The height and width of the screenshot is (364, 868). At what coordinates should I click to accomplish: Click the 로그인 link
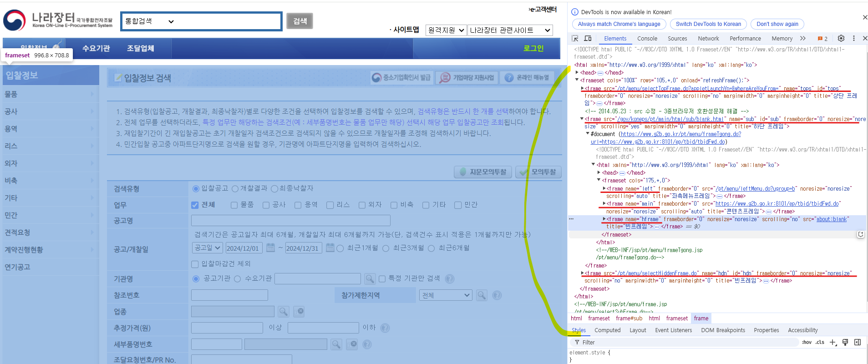tap(533, 48)
